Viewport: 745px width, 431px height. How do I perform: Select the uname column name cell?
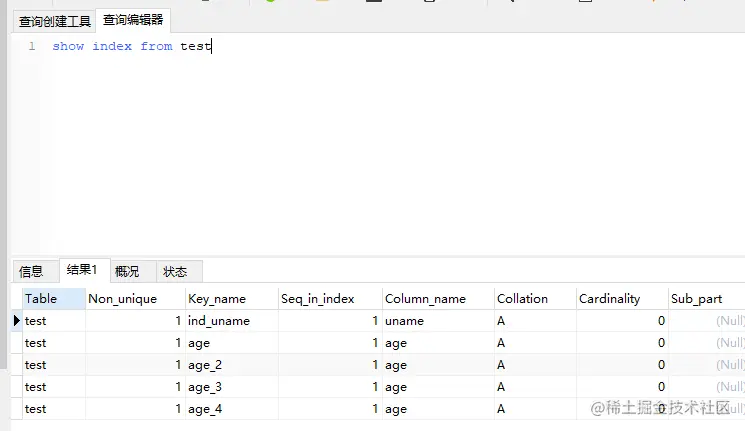pyautogui.click(x=438, y=321)
